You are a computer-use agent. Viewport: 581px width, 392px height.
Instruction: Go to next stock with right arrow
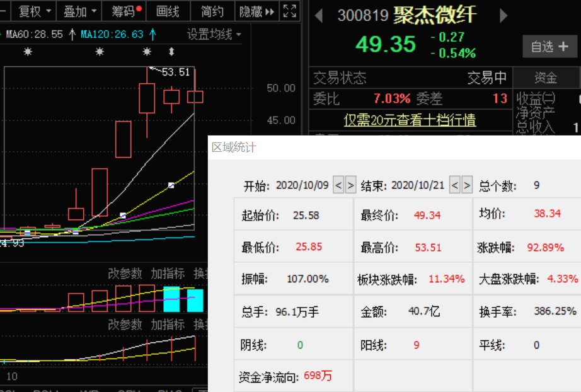[503, 16]
